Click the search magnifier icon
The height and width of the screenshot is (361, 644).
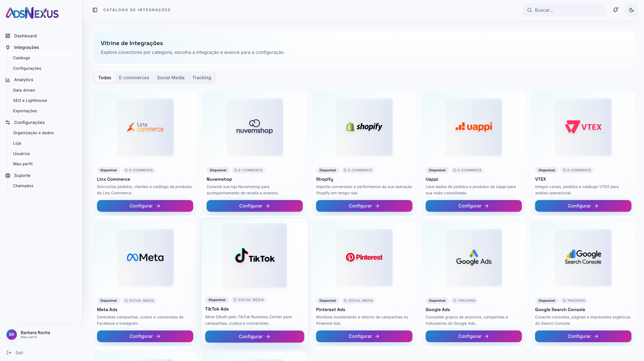click(530, 10)
